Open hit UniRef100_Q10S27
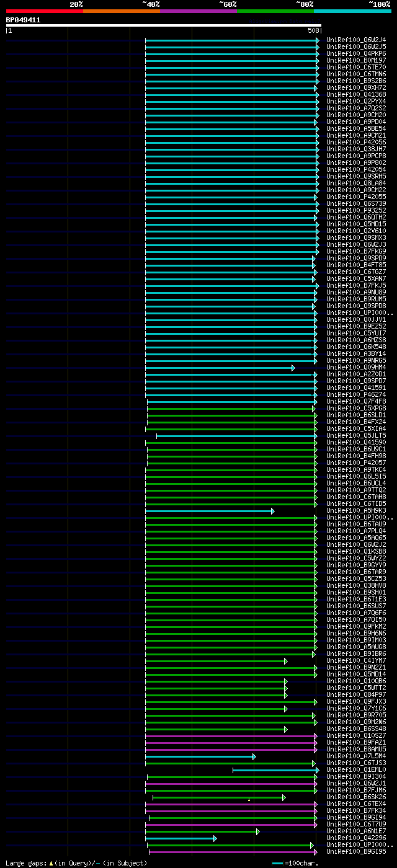397x868 pixels. pyautogui.click(x=356, y=736)
